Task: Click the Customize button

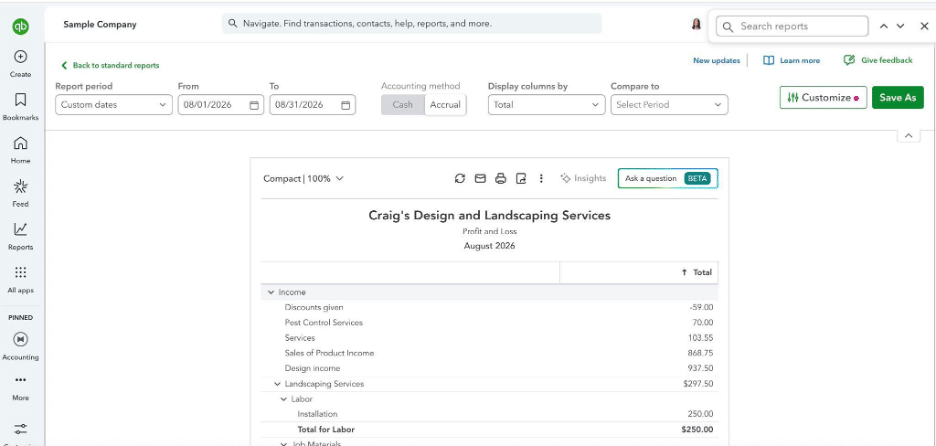Action: [823, 98]
